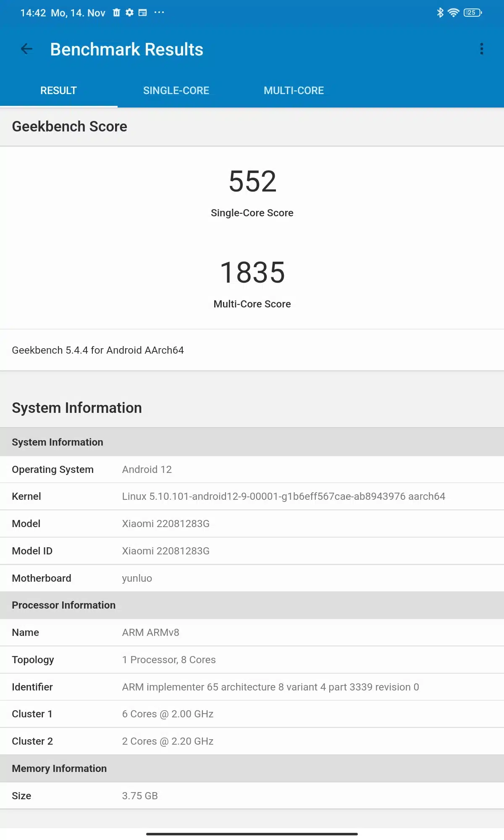The width and height of the screenshot is (504, 840).
Task: Tap the Geekbench 5.4.4 version text
Action: tap(98, 350)
